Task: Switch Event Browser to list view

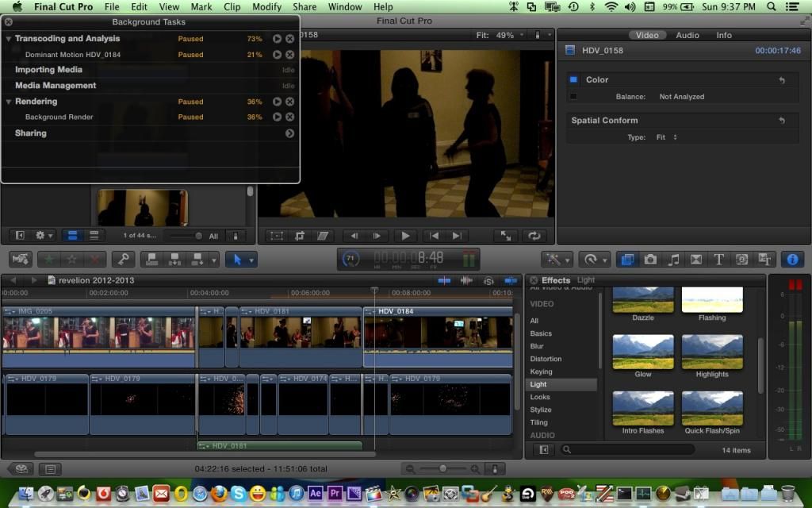Action: (94, 236)
